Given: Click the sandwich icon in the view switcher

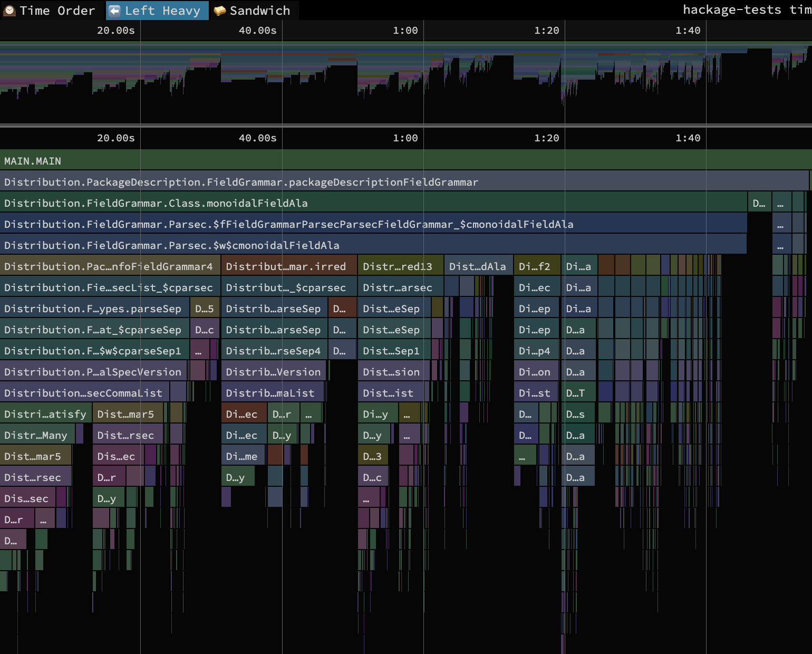Looking at the screenshot, I should coord(220,11).
